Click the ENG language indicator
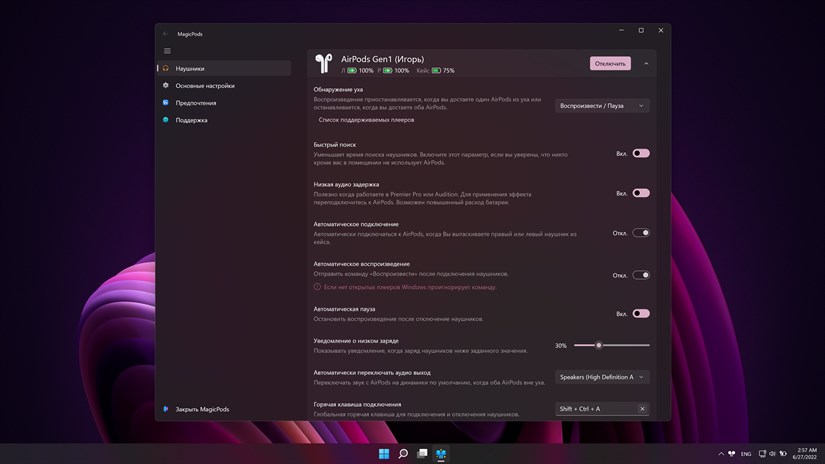 (x=746, y=454)
